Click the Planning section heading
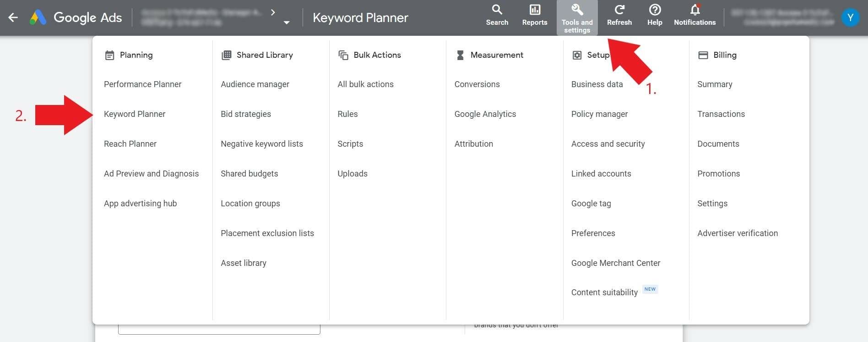This screenshot has width=868, height=342. (136, 55)
